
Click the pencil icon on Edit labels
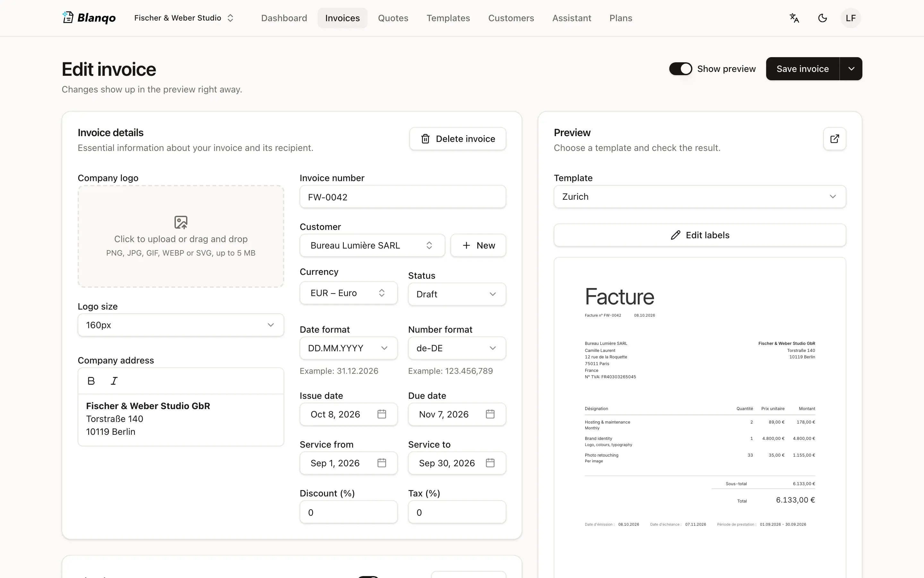click(x=675, y=235)
